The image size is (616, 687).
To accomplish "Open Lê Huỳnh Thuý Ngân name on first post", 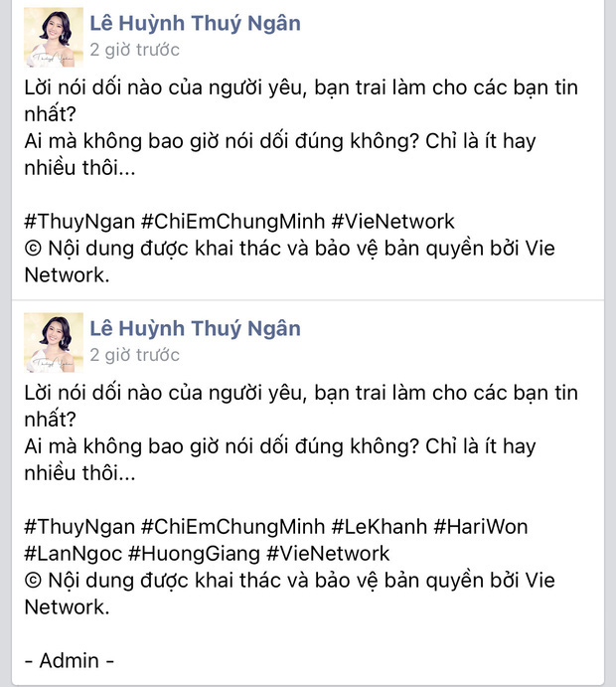I will click(196, 23).
